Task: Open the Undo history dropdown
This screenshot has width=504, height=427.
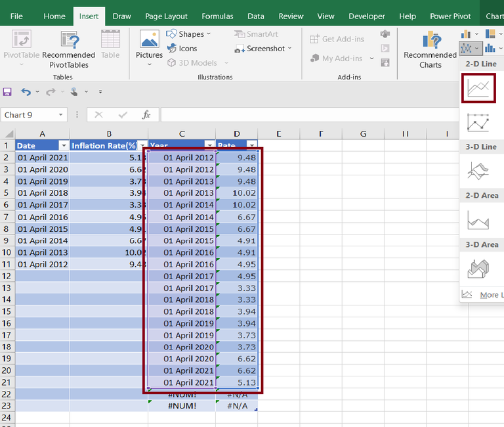Action: click(37, 92)
